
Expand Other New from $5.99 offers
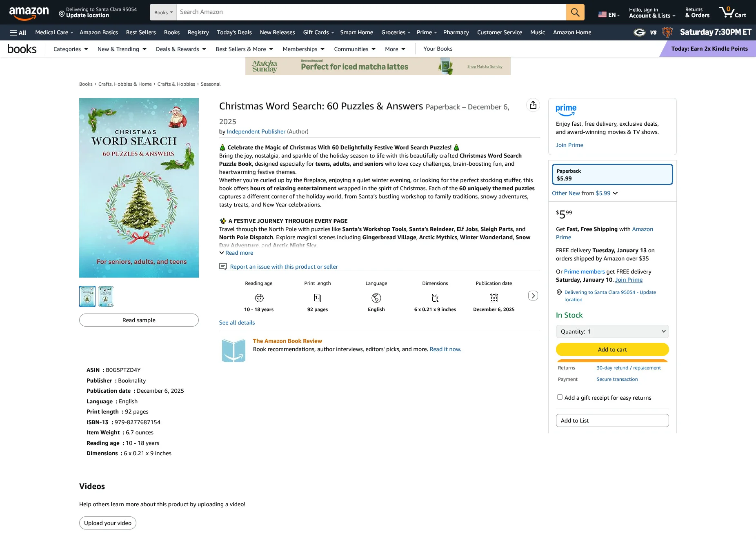click(584, 193)
